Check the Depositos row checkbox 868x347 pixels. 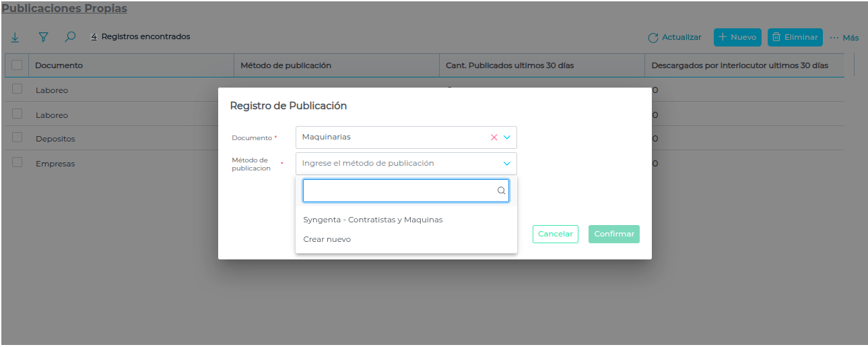(18, 137)
